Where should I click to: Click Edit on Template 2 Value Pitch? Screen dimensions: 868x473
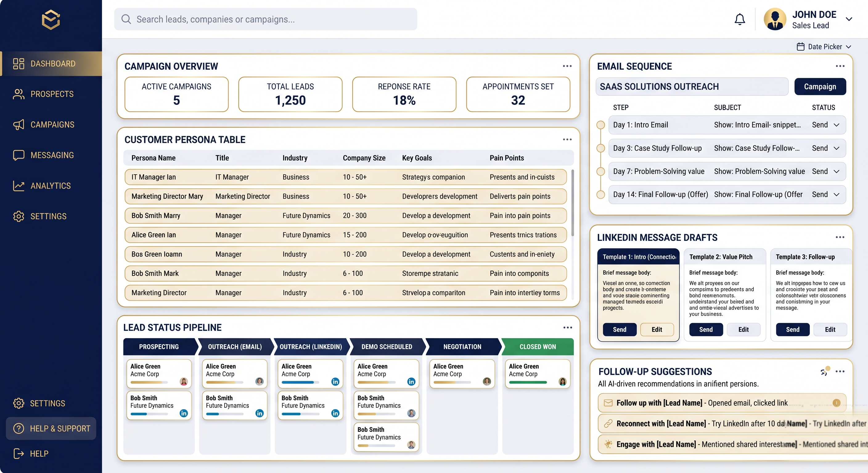coord(743,329)
